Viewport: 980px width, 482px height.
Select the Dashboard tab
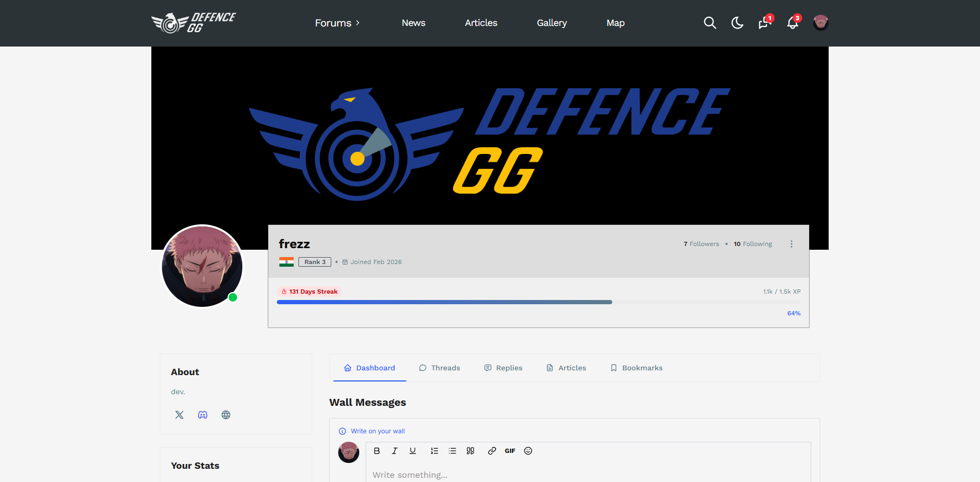click(x=369, y=368)
